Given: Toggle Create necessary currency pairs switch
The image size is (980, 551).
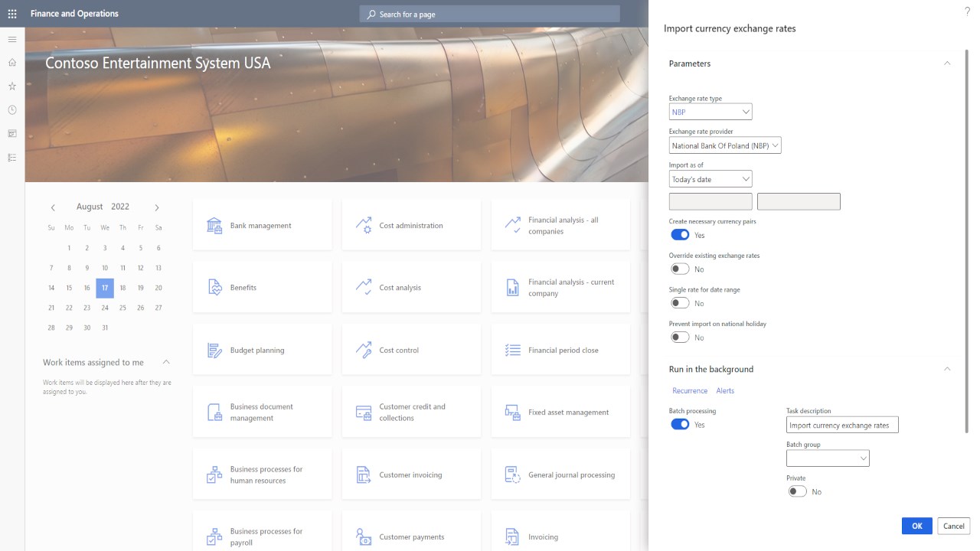Looking at the screenshot, I should 680,235.
